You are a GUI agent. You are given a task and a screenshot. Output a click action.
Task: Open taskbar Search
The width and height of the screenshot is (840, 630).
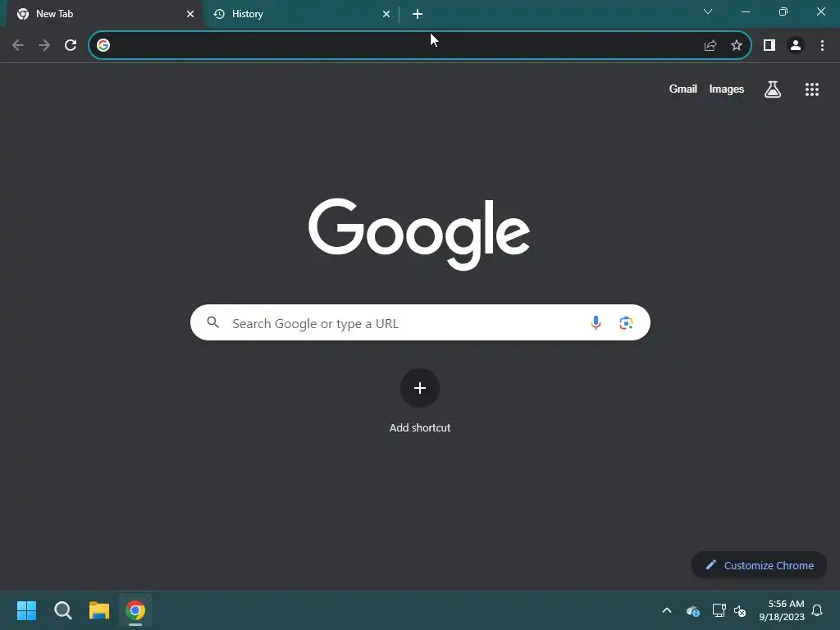click(x=63, y=610)
